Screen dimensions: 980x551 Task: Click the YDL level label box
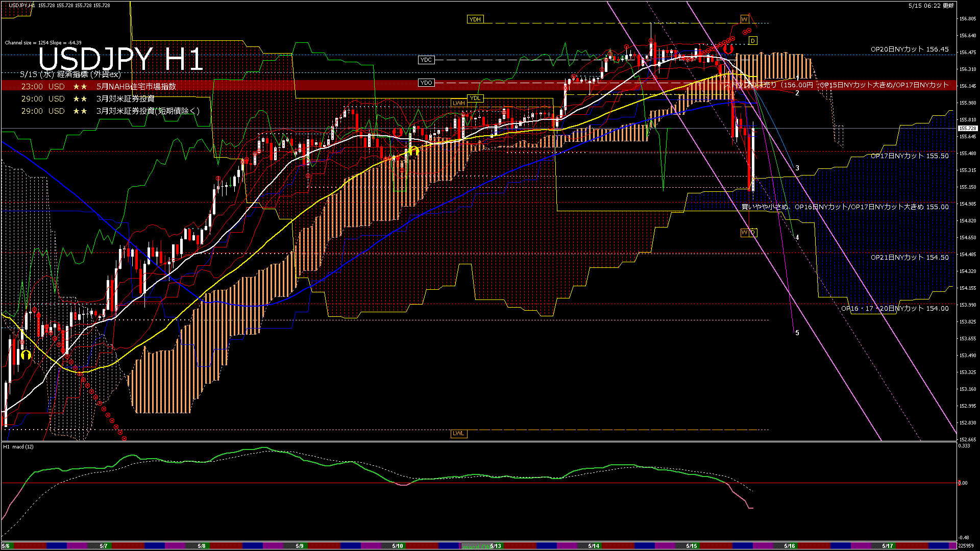pos(475,98)
